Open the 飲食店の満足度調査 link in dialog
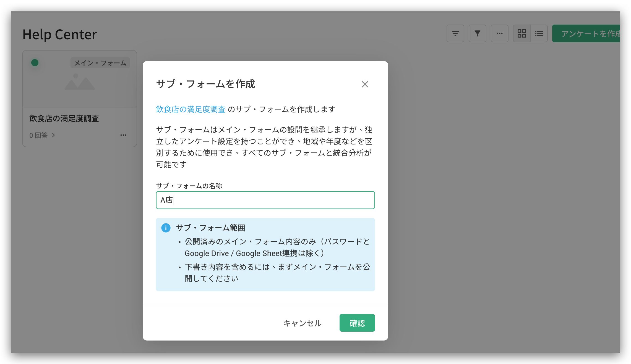 click(191, 109)
